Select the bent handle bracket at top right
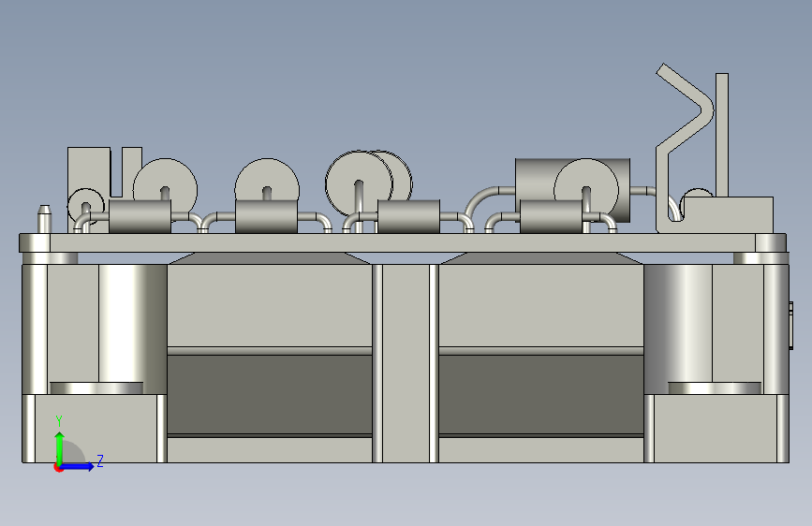Viewport: 812px width, 526px height. (x=685, y=145)
